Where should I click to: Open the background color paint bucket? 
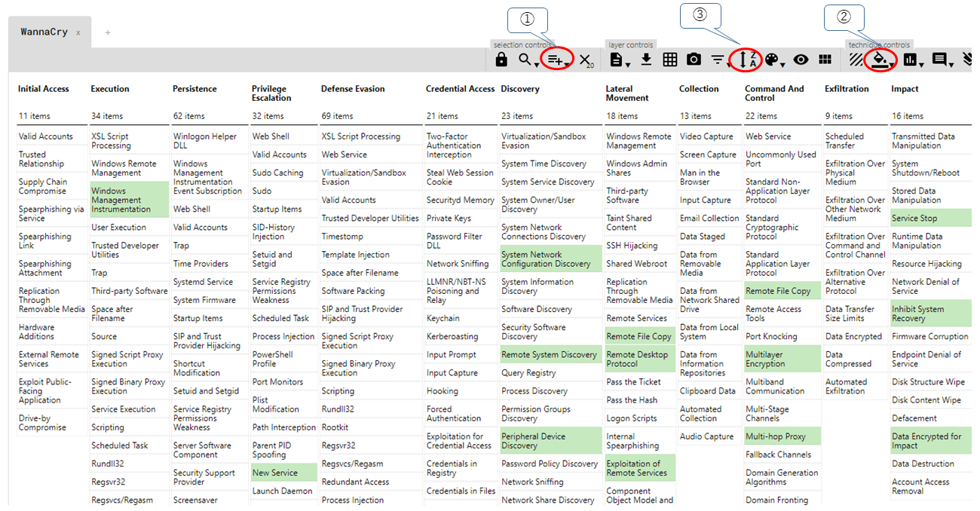pyautogui.click(x=879, y=60)
